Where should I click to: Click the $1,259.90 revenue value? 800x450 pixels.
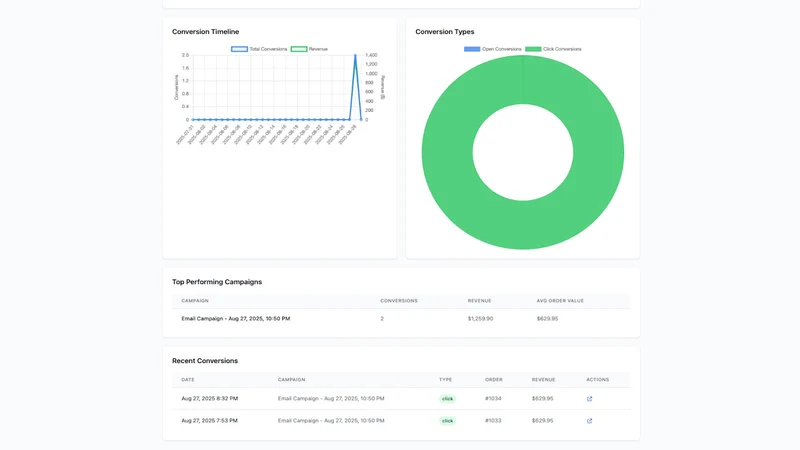[480, 318]
